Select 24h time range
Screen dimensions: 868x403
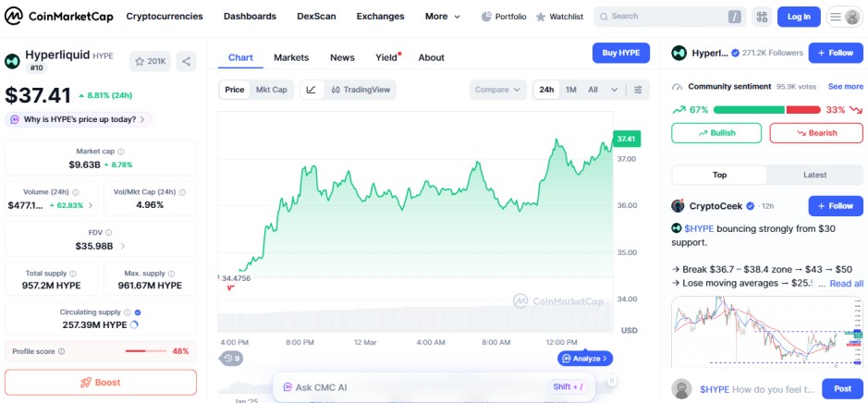click(x=546, y=90)
